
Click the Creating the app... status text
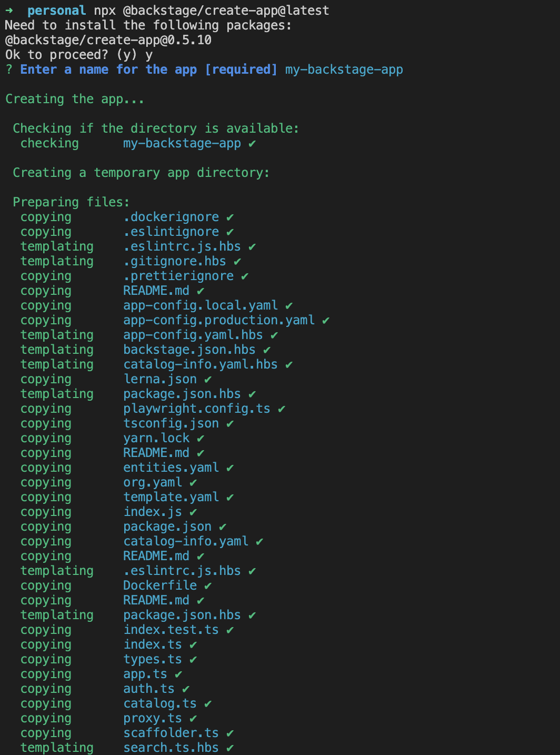pyautogui.click(x=75, y=99)
